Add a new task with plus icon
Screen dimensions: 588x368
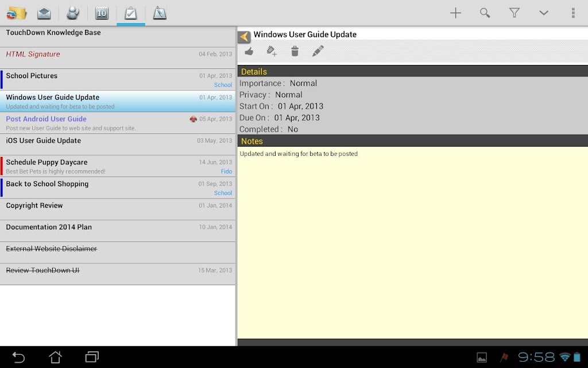pos(455,13)
